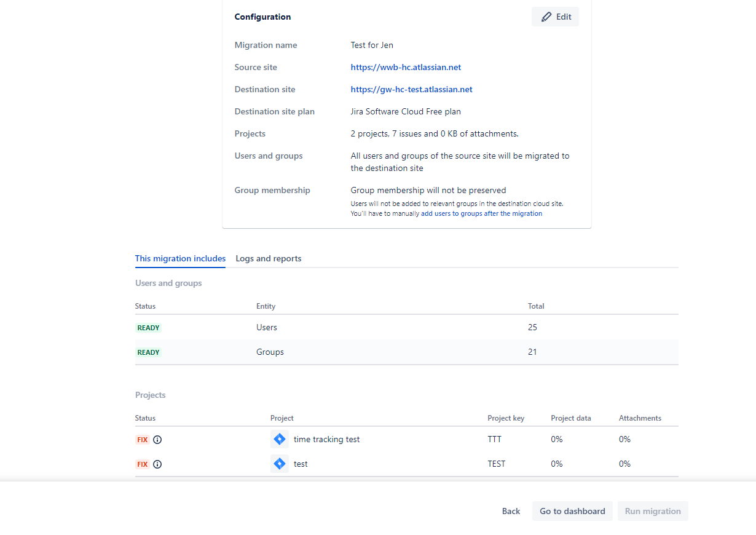Click info icon beside time tracking test FIX
Viewport: 756px width, 535px height.
pos(157,440)
